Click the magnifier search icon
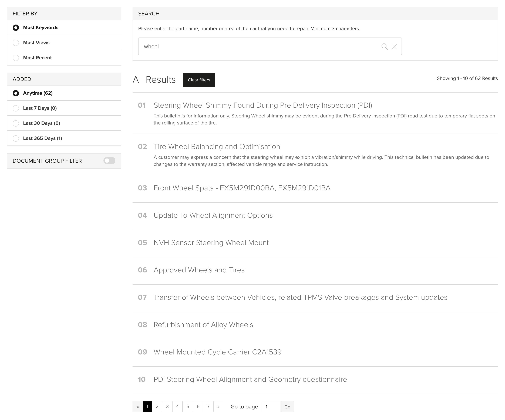This screenshot has height=420, width=505. tap(384, 46)
